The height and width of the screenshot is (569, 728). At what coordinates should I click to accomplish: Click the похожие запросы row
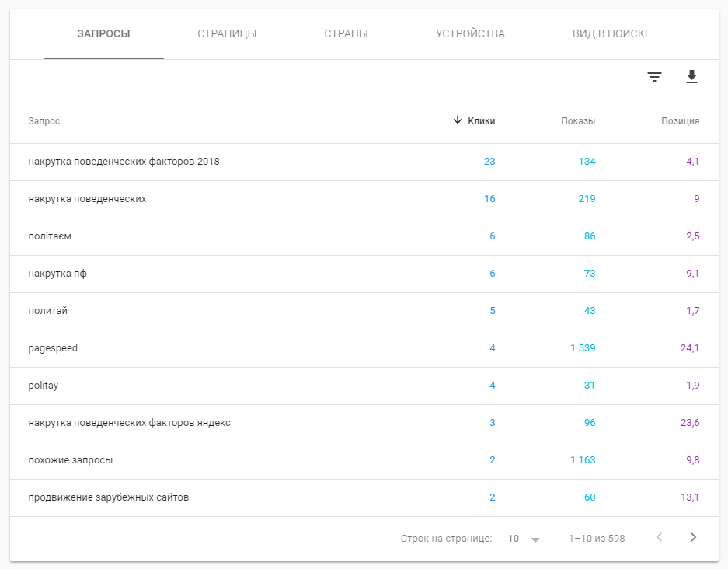click(364, 460)
